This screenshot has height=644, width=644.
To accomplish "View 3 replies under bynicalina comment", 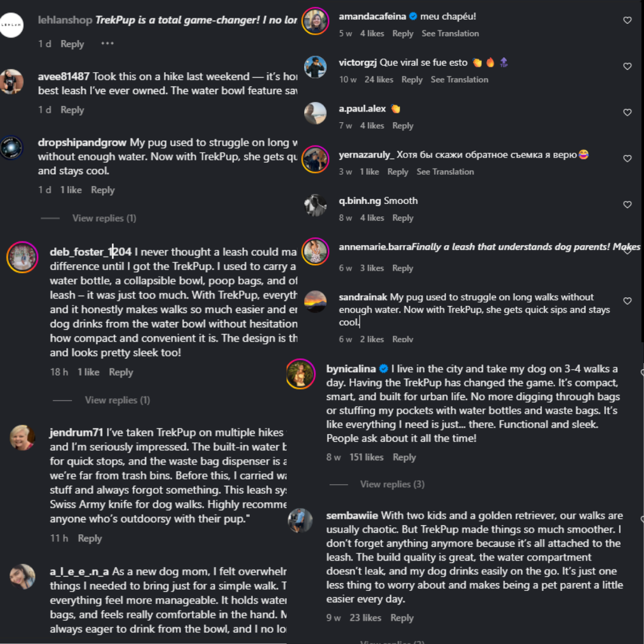I will (392, 484).
